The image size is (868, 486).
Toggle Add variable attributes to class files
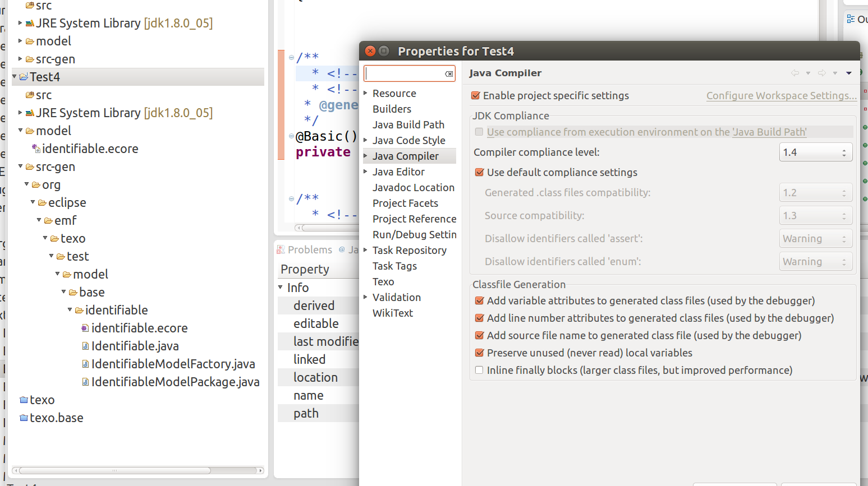[x=480, y=300]
